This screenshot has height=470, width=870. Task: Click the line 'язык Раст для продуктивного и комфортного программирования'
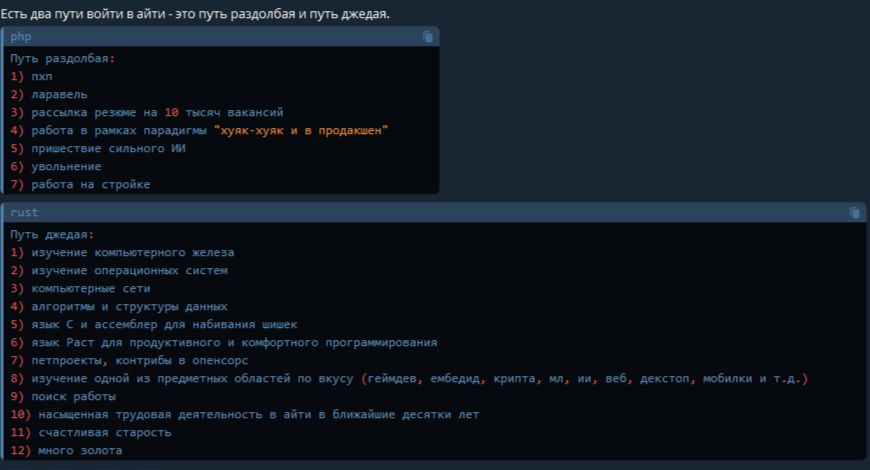(x=234, y=343)
